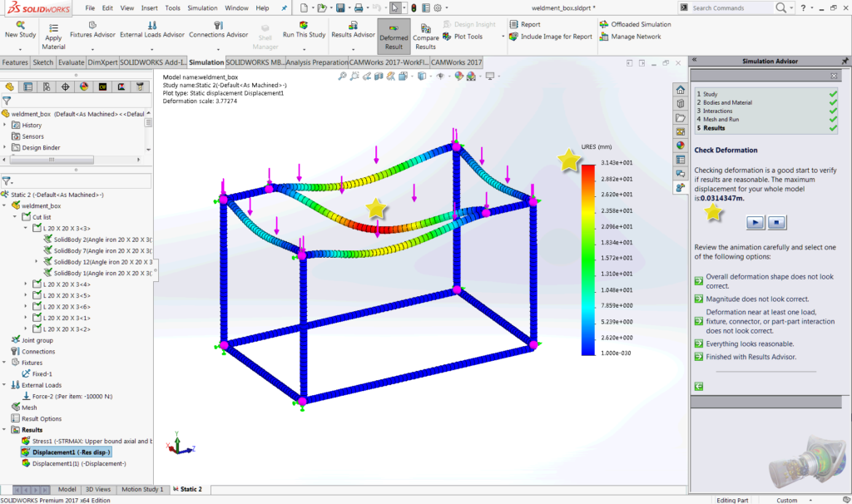Viewport: 852px width, 504px height.
Task: Click the back arrow in Simulation Advisor
Action: tap(699, 386)
